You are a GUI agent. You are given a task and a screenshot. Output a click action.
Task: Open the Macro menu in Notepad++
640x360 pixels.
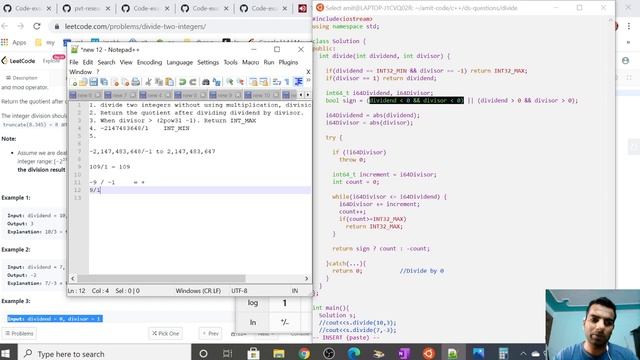pyautogui.click(x=250, y=62)
